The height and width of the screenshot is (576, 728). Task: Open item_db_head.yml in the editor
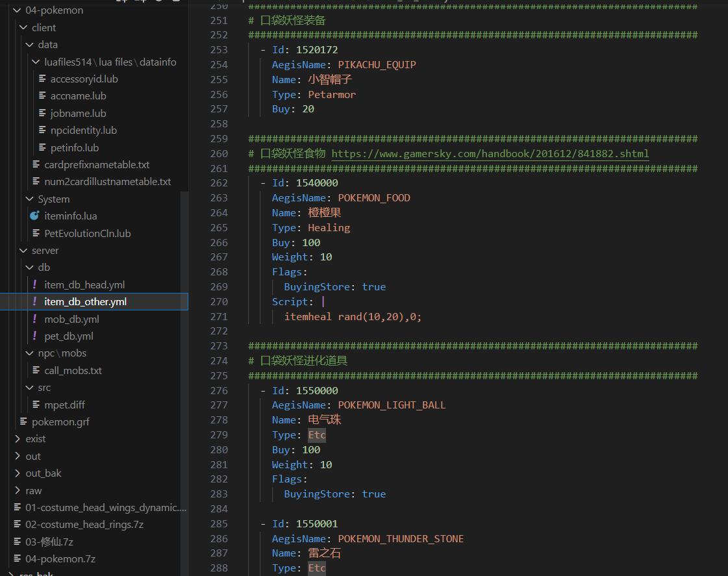(84, 285)
